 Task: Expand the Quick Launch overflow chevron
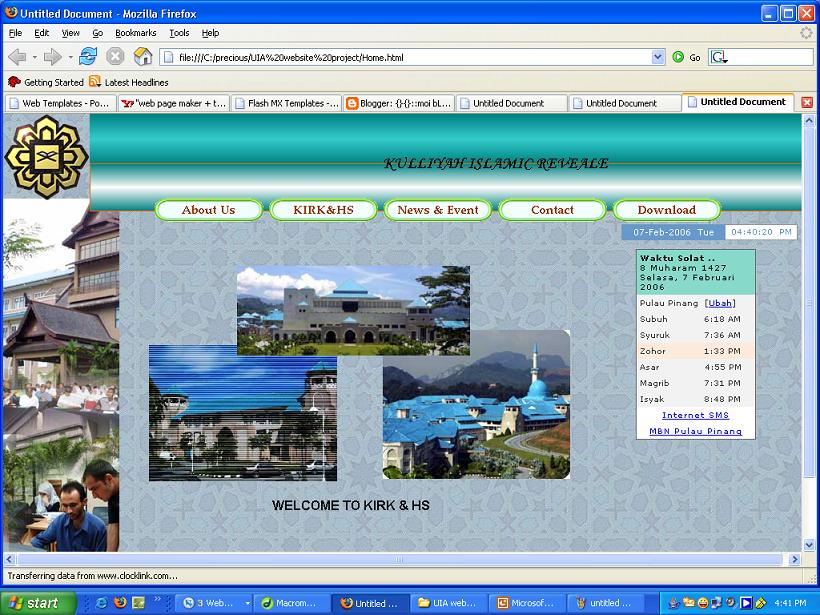[157, 599]
